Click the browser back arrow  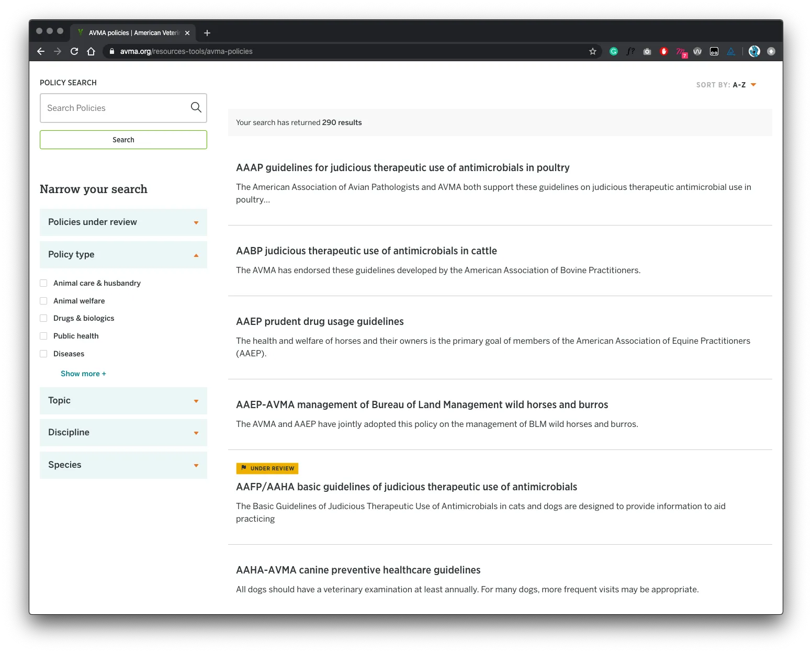click(41, 51)
